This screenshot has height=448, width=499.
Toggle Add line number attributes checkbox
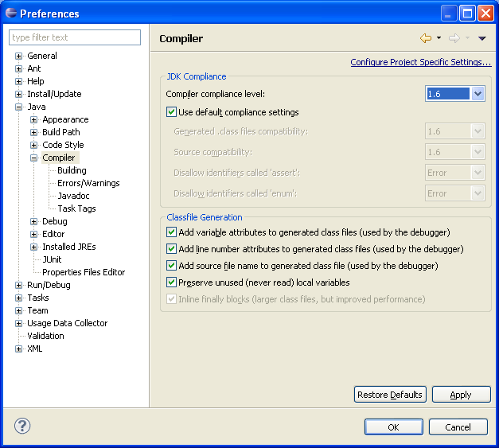tap(171, 248)
